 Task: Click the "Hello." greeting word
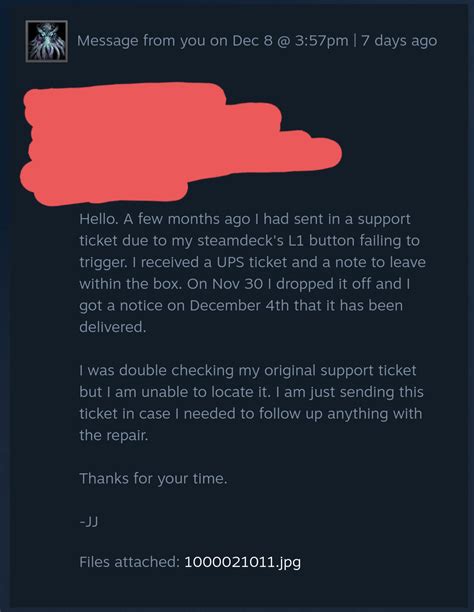click(x=99, y=219)
